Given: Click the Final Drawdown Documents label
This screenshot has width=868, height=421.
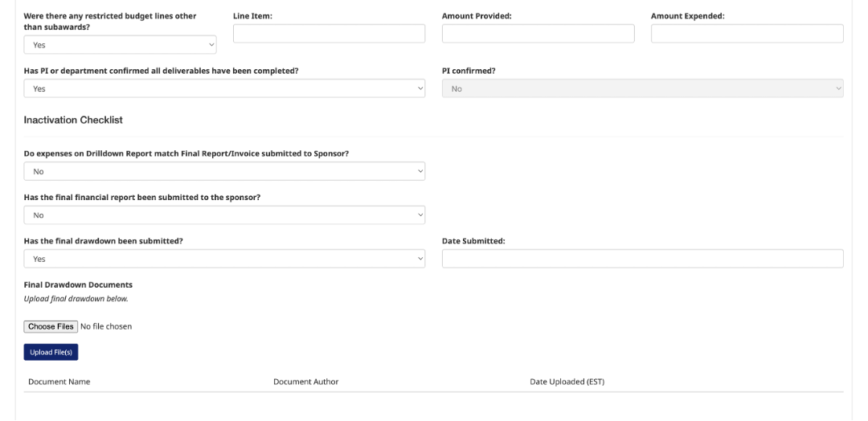Looking at the screenshot, I should point(78,285).
